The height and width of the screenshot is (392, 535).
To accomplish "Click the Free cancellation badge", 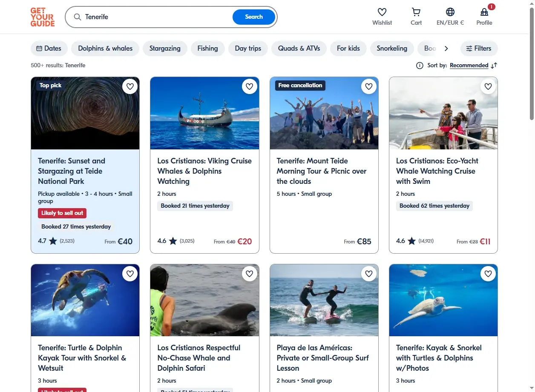I will pos(300,86).
